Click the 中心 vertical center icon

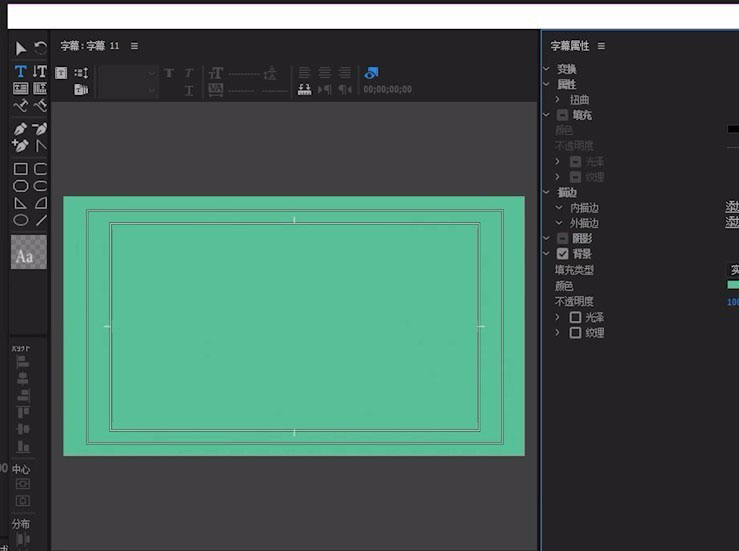(23, 484)
